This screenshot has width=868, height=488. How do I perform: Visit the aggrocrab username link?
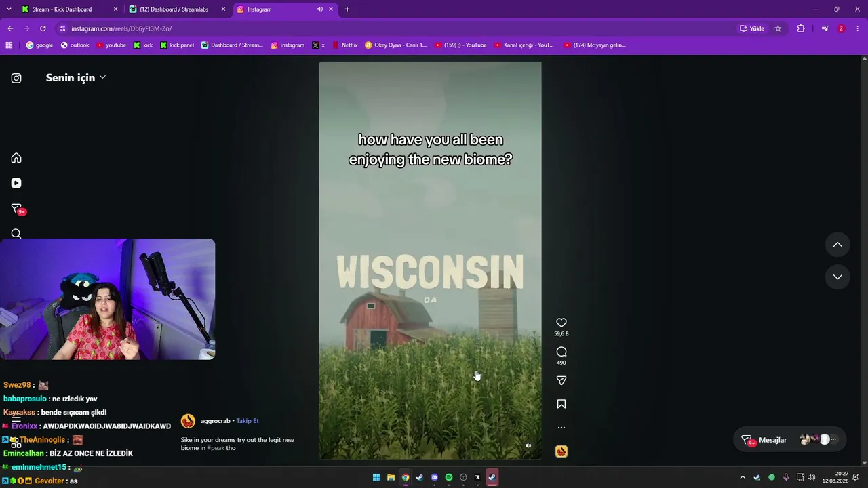pos(216,421)
